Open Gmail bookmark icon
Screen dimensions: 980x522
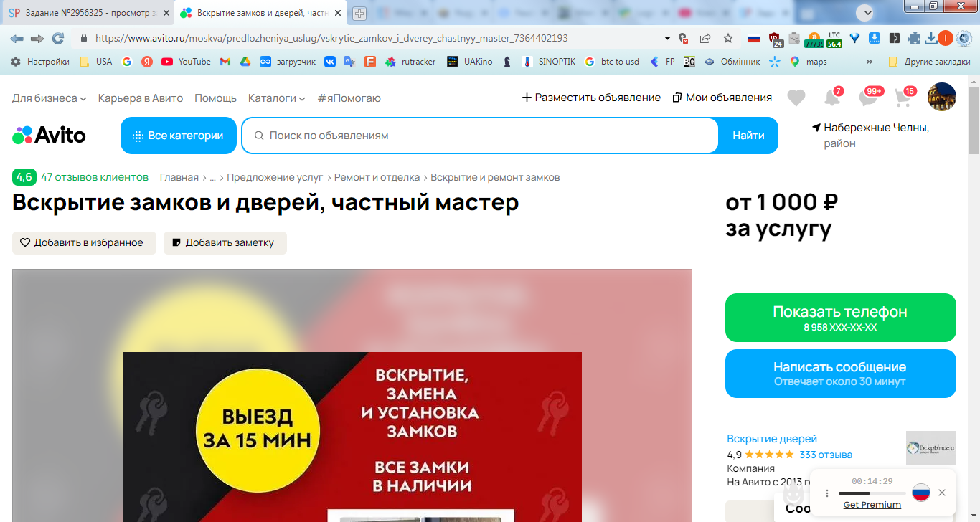(225, 62)
